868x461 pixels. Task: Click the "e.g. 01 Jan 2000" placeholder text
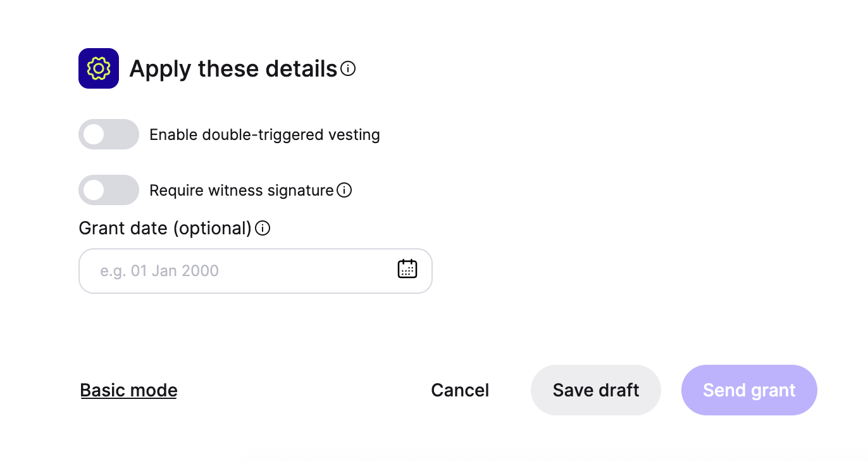[159, 271]
